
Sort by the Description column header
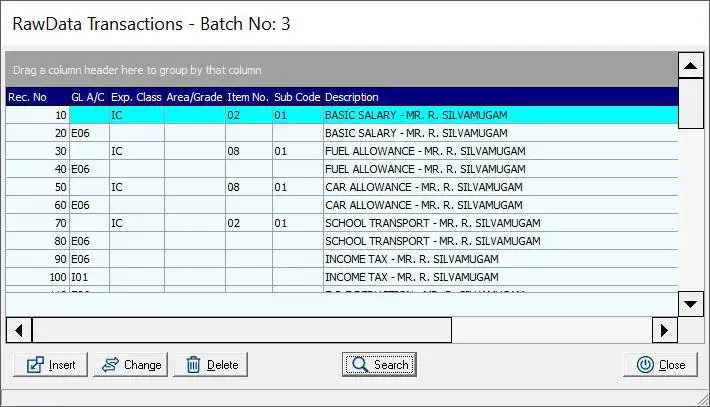click(500, 97)
